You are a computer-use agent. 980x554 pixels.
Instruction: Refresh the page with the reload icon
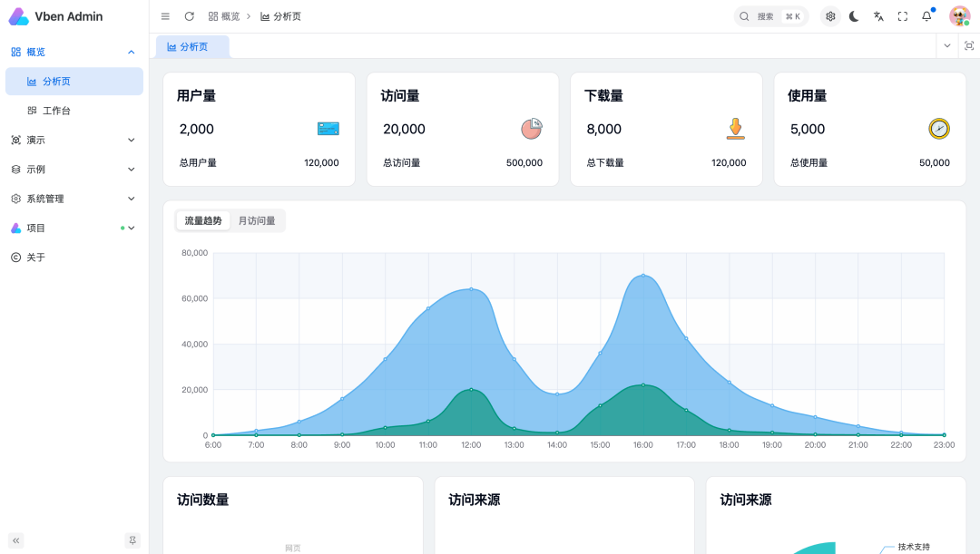(x=189, y=15)
